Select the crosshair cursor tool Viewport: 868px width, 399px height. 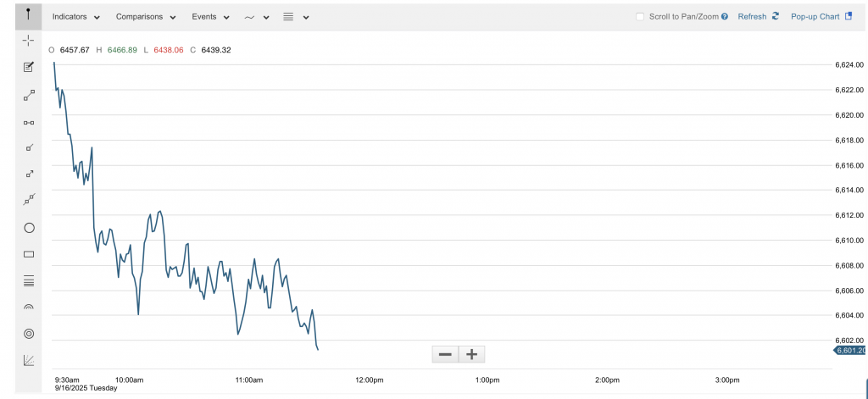pyautogui.click(x=28, y=41)
